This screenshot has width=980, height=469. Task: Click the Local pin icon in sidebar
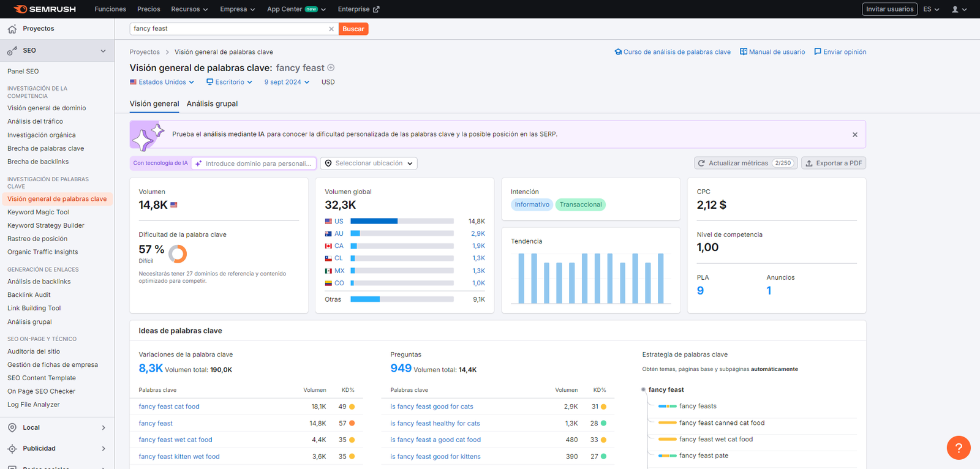tap(12, 428)
